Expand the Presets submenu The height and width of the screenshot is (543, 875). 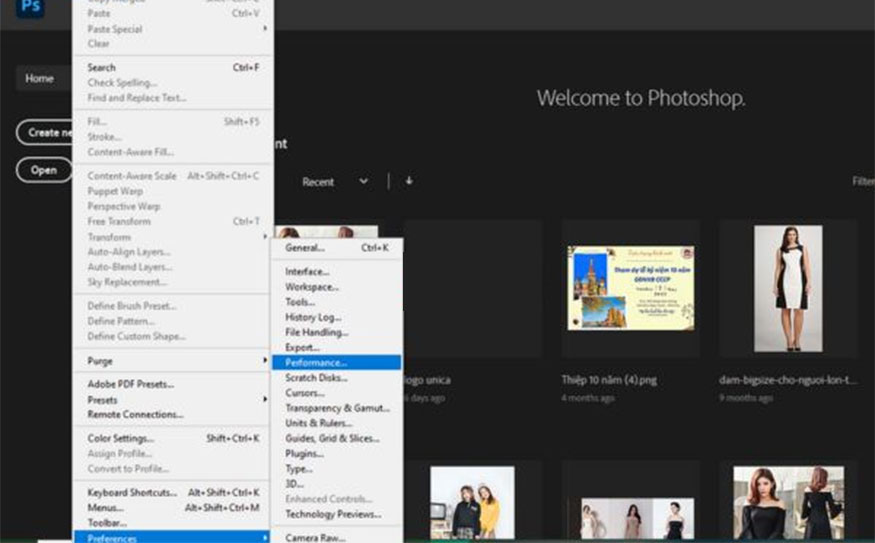(173, 400)
